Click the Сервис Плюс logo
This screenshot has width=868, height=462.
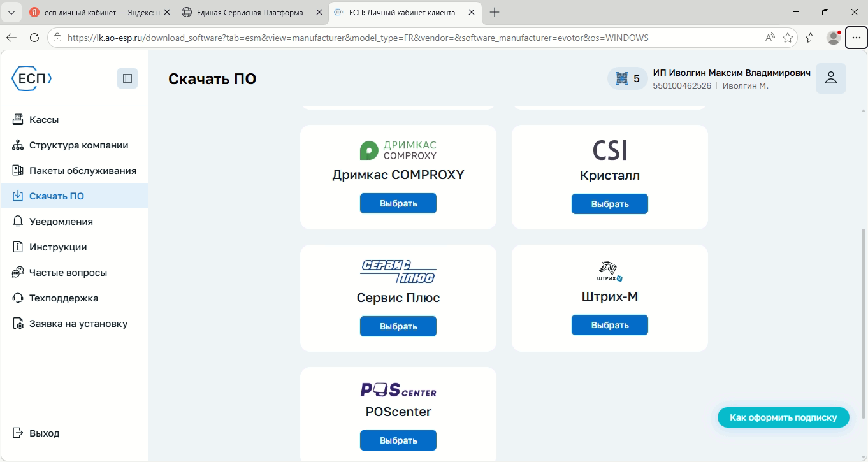pyautogui.click(x=398, y=271)
